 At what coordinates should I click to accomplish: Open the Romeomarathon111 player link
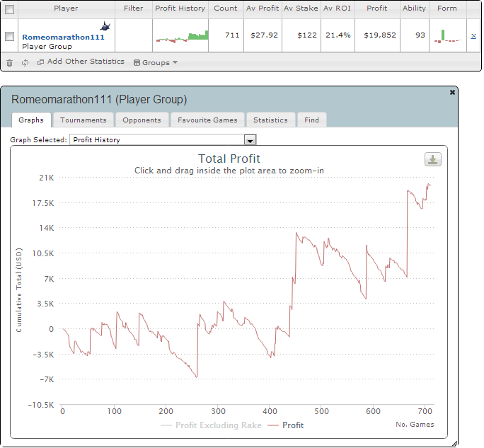pyautogui.click(x=63, y=37)
